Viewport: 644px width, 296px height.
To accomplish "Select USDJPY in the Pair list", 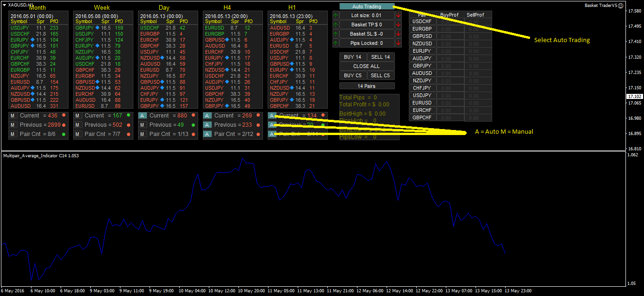I will 422,95.
